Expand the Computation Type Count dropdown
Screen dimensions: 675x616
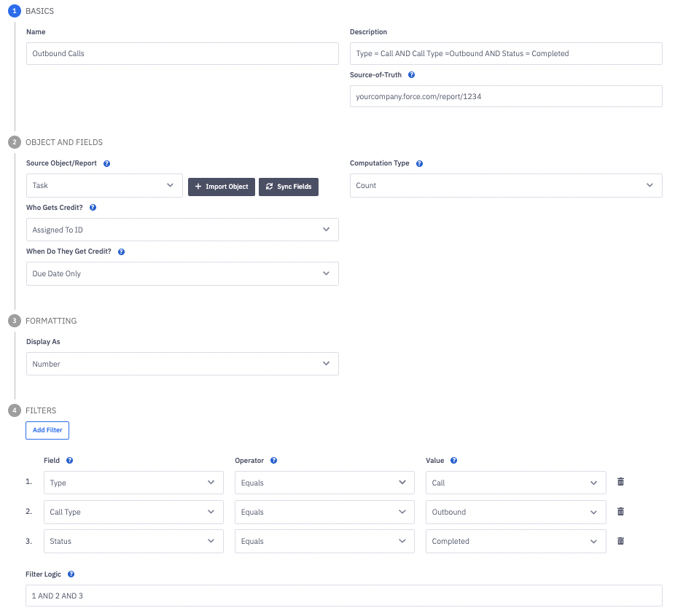[506, 186]
